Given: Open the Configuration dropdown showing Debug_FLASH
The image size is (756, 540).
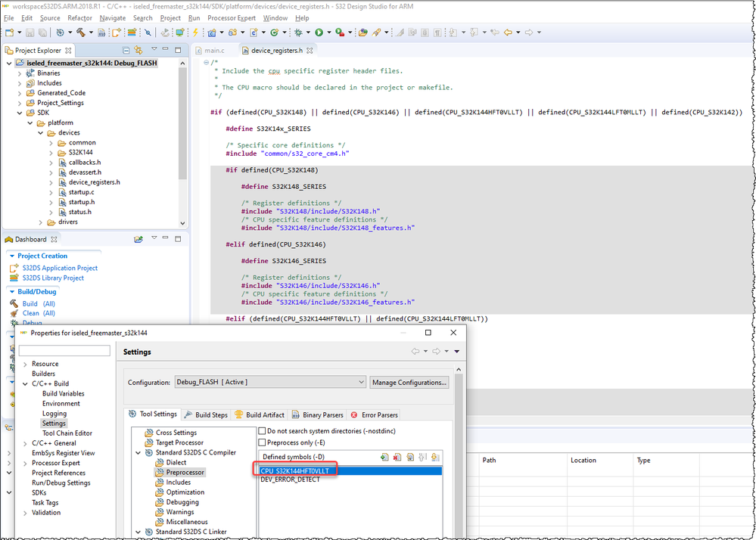Looking at the screenshot, I should [270, 383].
